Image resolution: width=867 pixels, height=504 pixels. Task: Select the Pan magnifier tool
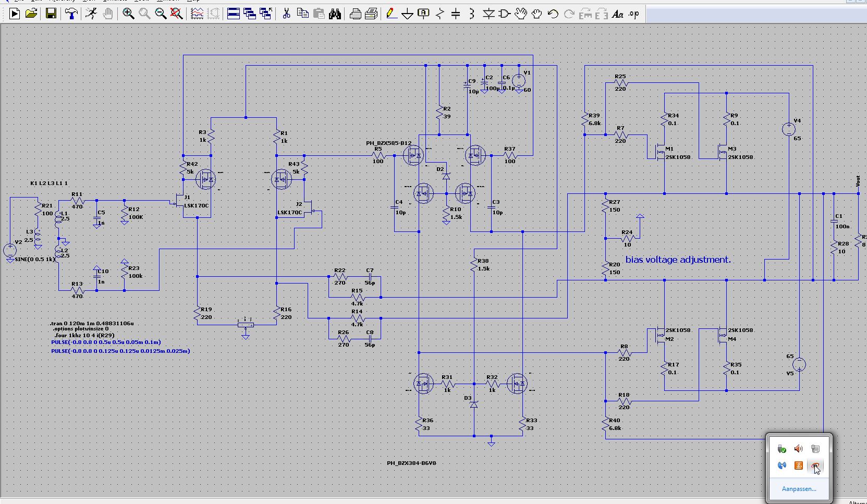[x=144, y=14]
